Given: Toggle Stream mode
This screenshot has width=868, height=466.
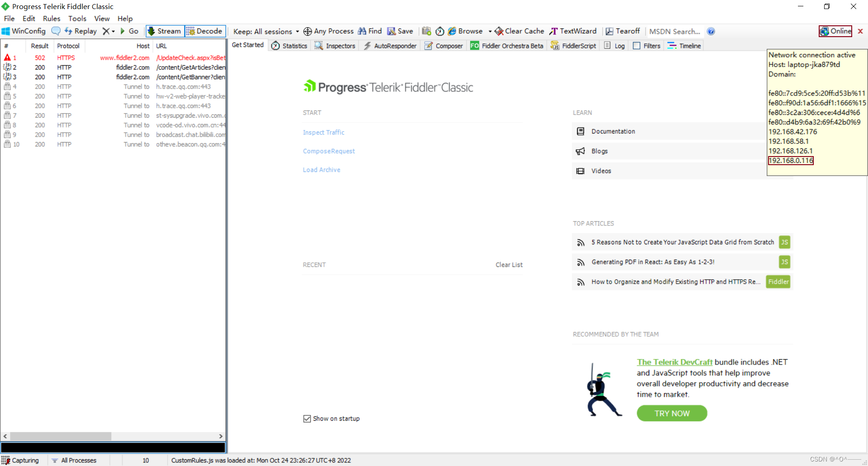Looking at the screenshot, I should pos(165,31).
